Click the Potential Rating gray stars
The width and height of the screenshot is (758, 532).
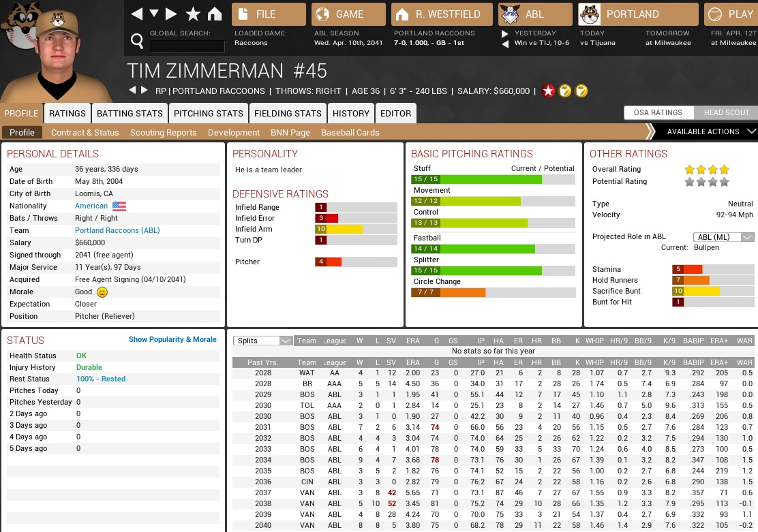[707, 182]
